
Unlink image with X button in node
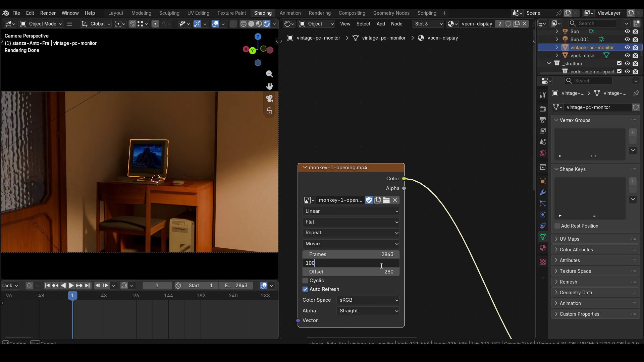point(395,200)
